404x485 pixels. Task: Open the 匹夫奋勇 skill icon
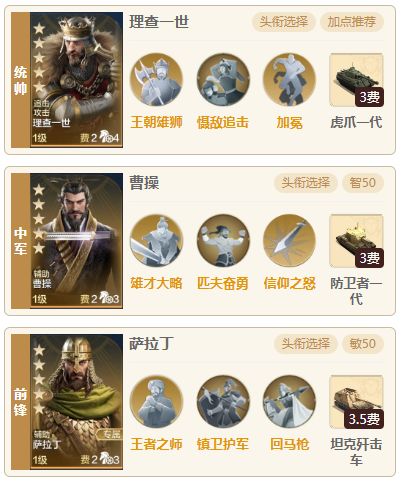(223, 241)
